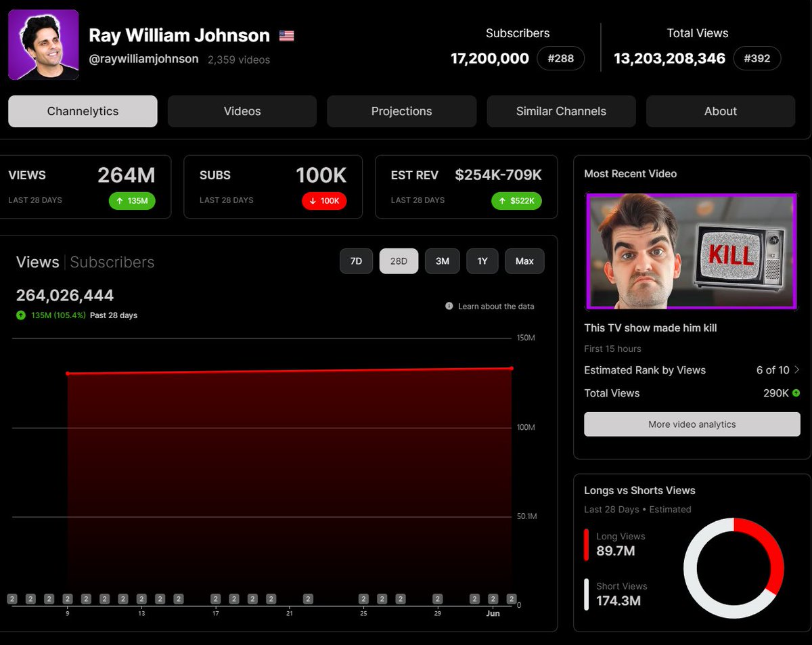Open Learn about the data link
The image size is (812, 645).
coord(496,306)
